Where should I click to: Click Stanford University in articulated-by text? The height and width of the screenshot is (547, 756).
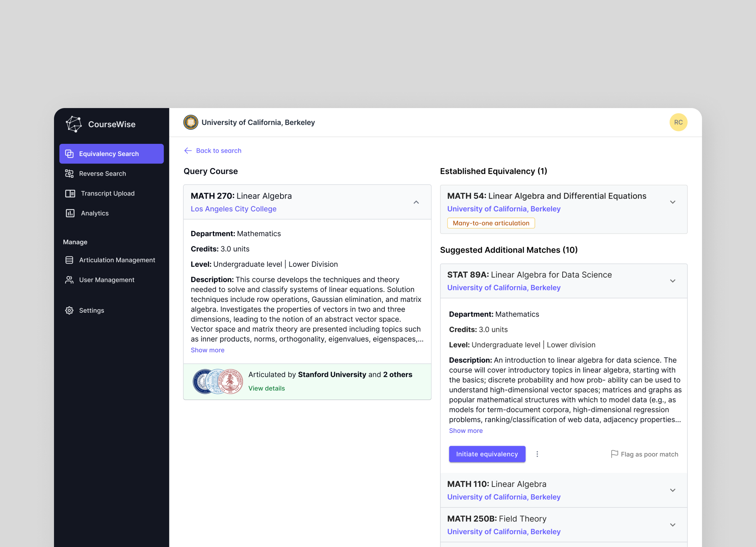pos(332,374)
